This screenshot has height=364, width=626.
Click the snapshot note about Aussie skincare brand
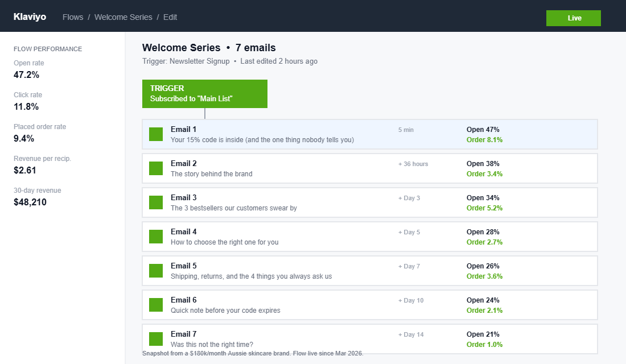coord(253,353)
